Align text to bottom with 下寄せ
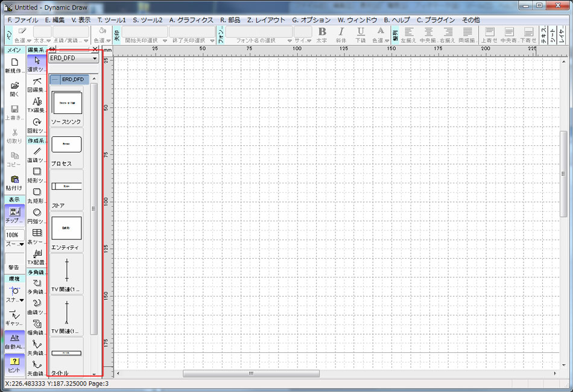Screen dimensions: 573x392 coord(528,35)
